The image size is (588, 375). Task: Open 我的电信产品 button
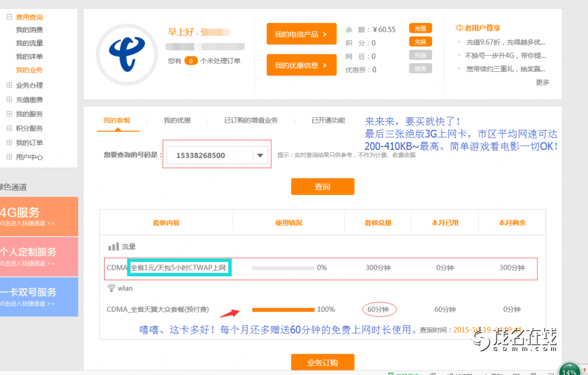(302, 34)
